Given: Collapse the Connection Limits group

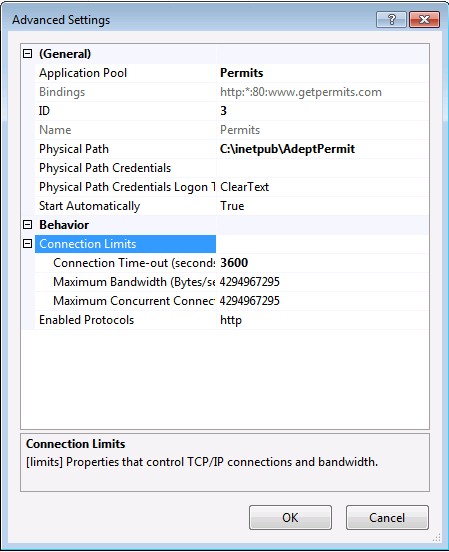Looking at the screenshot, I should [x=27, y=244].
